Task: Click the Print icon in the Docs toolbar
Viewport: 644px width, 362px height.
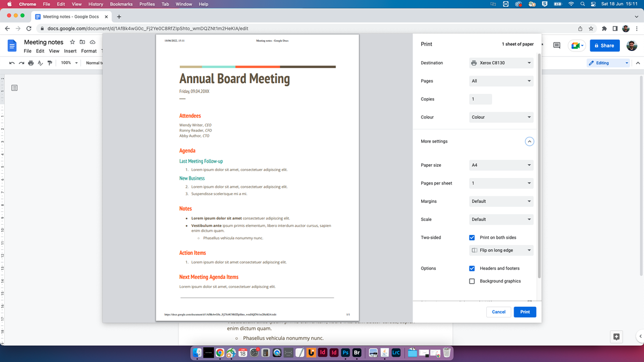Action: 31,63
